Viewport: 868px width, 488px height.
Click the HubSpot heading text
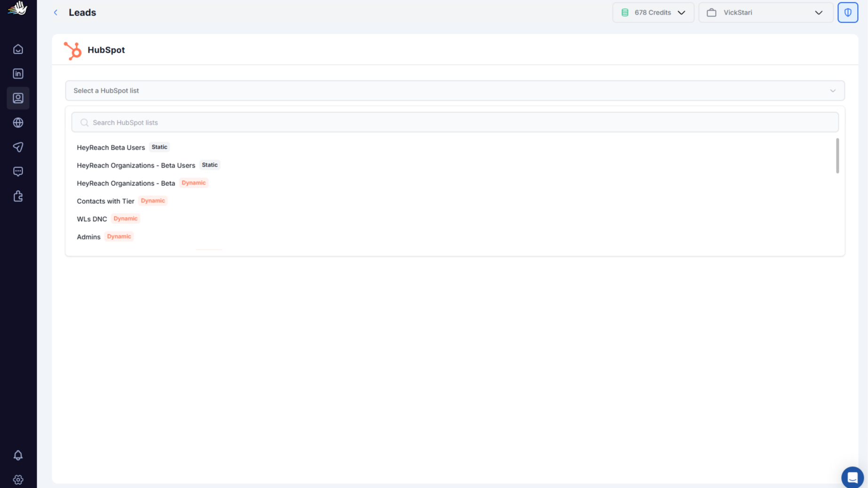tap(106, 50)
